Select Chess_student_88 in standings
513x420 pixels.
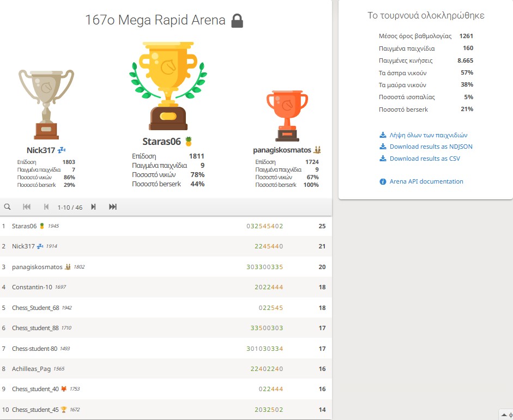point(166,328)
